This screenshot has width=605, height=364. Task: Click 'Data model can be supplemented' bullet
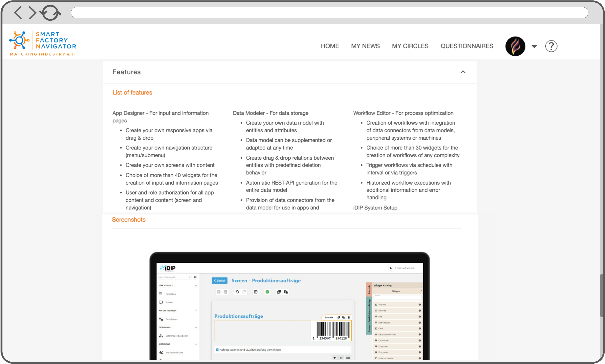coord(289,144)
